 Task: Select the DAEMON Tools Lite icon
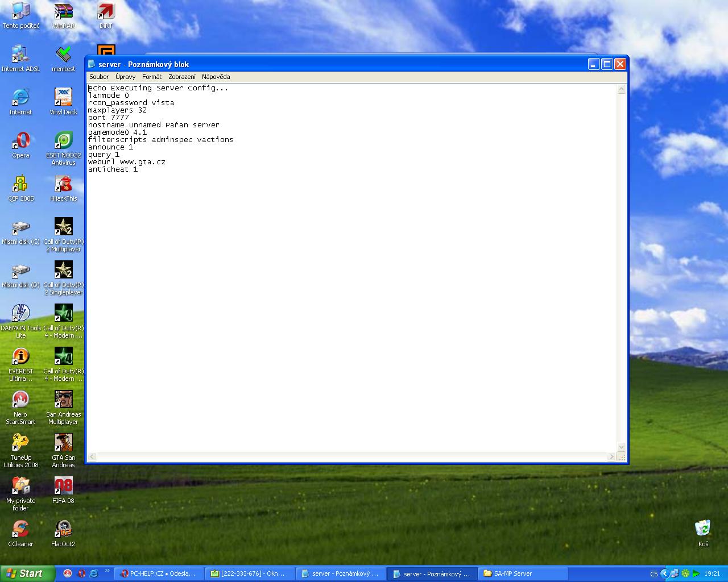(x=20, y=322)
